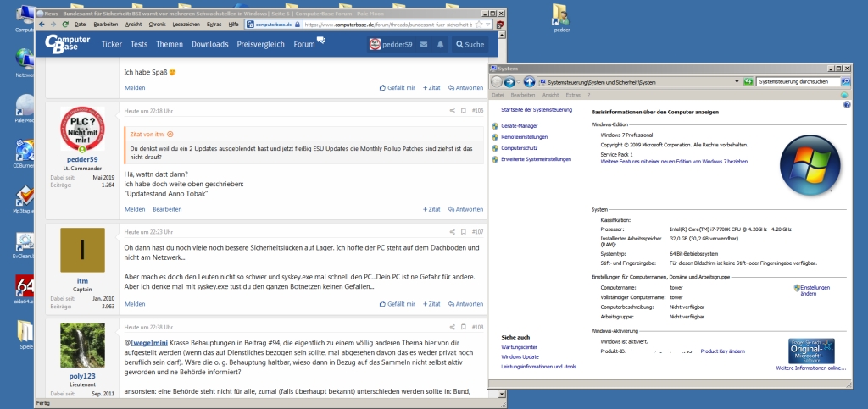This screenshot has width=868, height=409.
Task: Open the Chronik menu in Pale Moon
Action: point(157,25)
